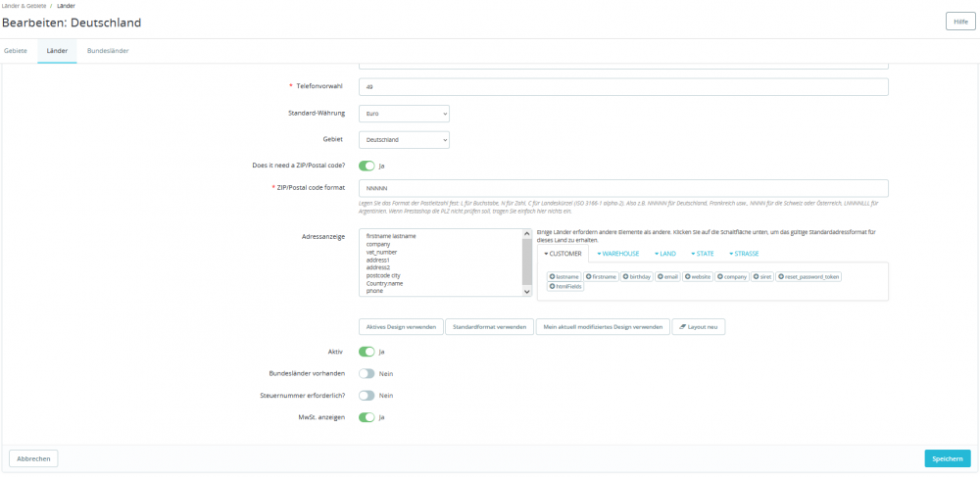Screen dimensions: 980x477
Task: Click Mein aktuell modifiziertes Design verwenden
Action: click(x=603, y=326)
